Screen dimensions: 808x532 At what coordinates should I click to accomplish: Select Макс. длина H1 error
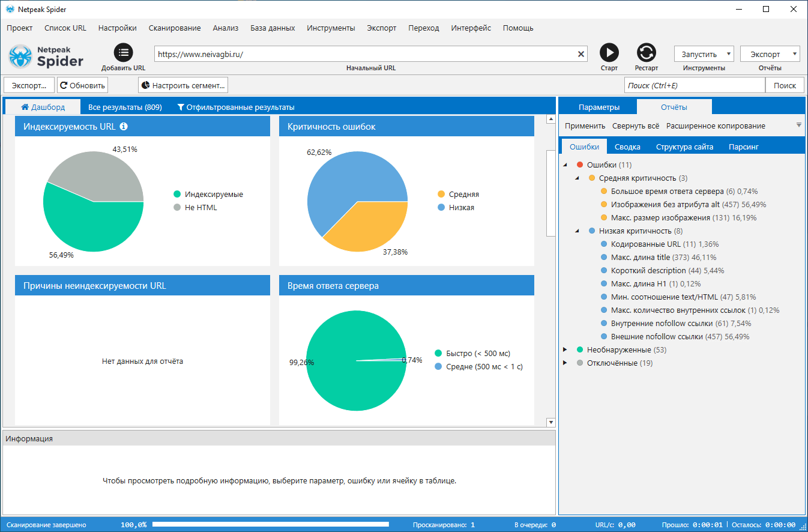click(656, 284)
